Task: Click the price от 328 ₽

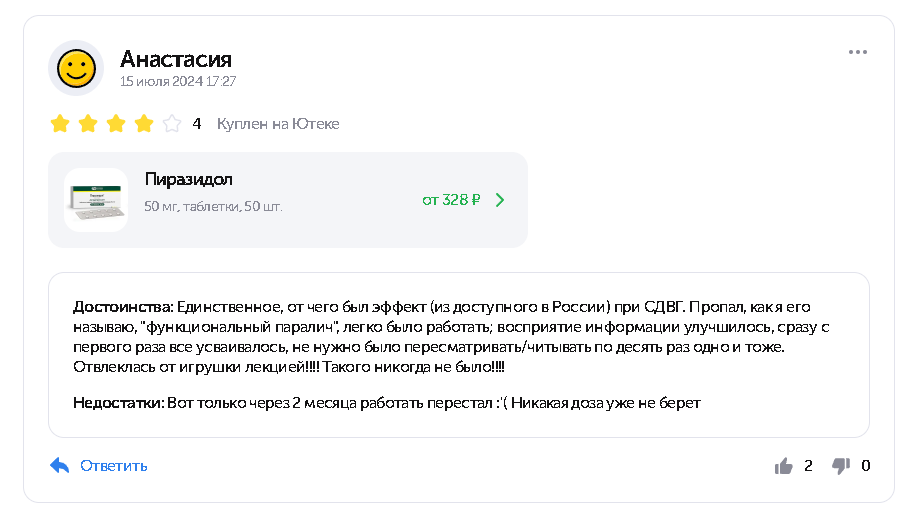Action: pyautogui.click(x=451, y=200)
